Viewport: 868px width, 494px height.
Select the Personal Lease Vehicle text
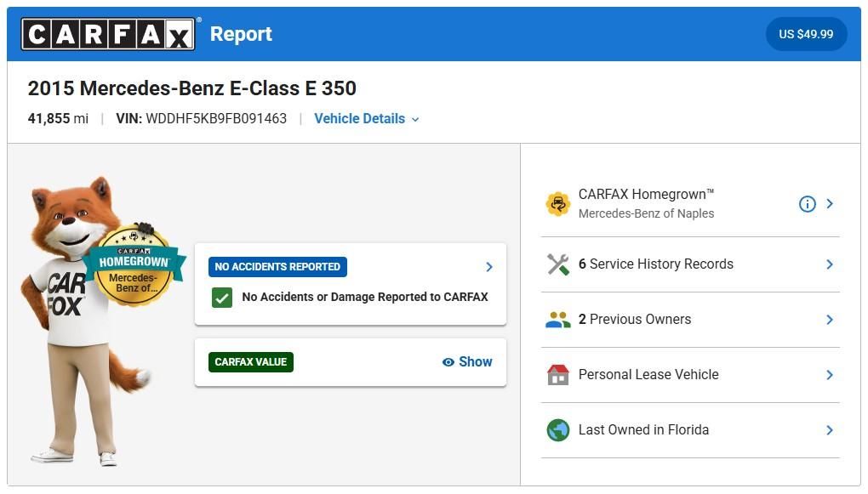tap(648, 374)
